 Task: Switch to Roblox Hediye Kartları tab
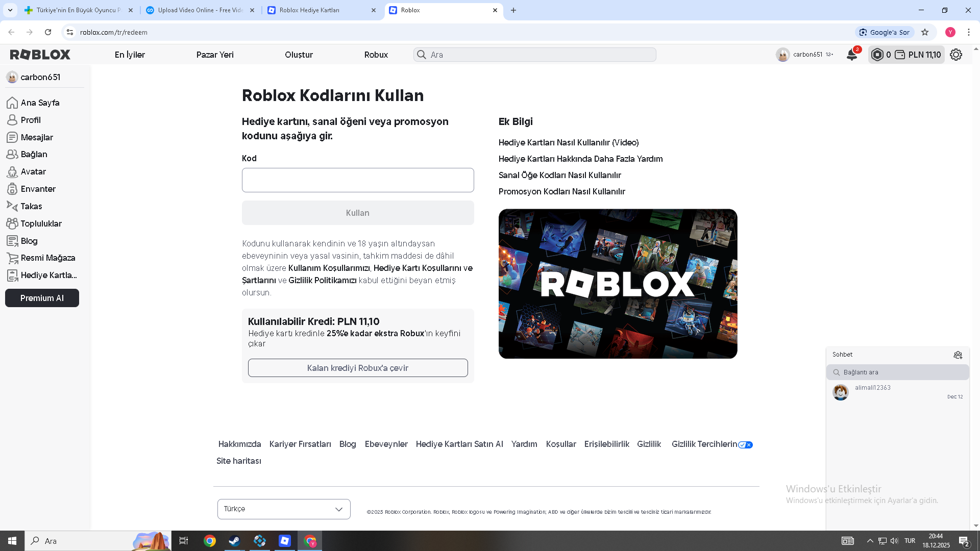coord(322,10)
